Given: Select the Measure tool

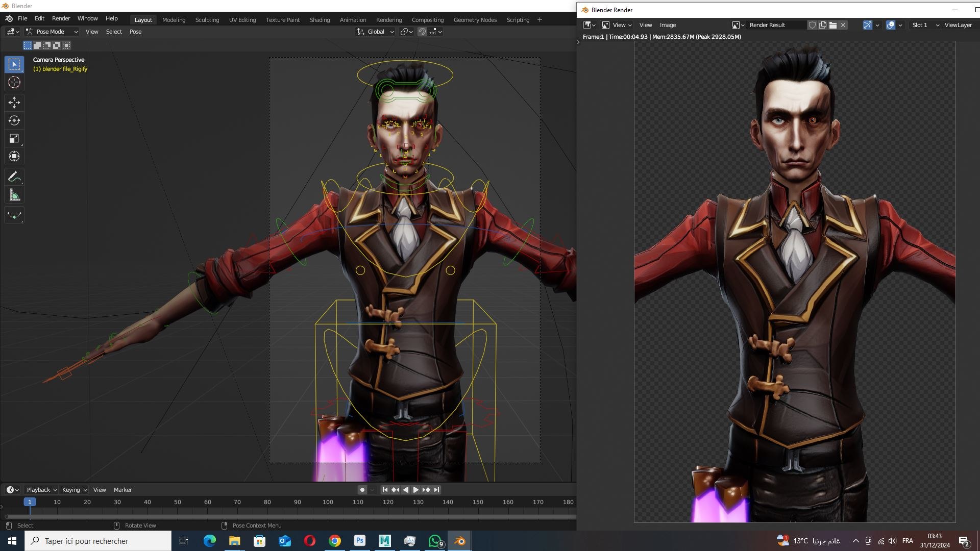Looking at the screenshot, I should click(14, 195).
